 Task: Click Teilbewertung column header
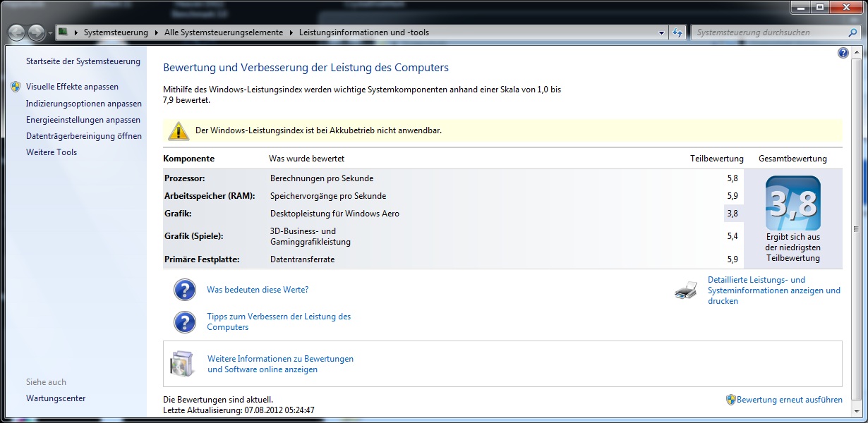pos(717,159)
